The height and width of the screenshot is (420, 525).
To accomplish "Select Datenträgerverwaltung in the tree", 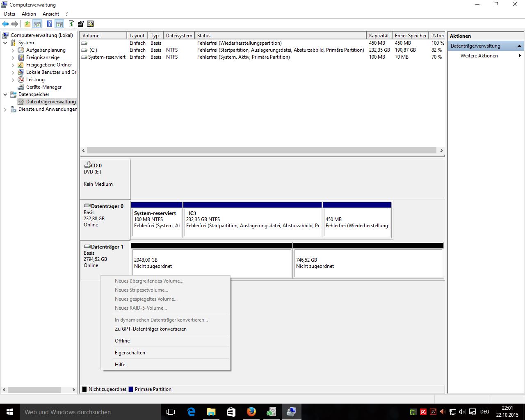I will coord(51,102).
